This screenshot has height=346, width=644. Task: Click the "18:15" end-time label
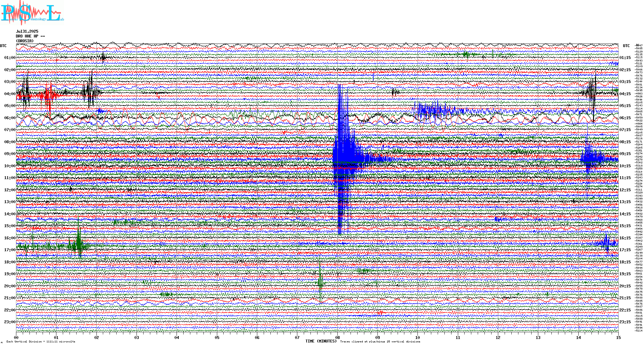[x=625, y=262]
